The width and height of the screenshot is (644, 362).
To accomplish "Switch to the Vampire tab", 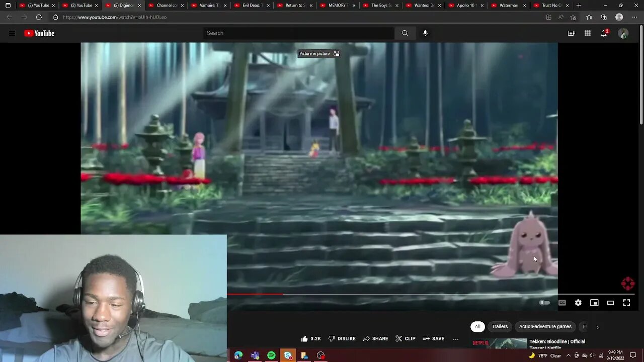I will 209,6.
